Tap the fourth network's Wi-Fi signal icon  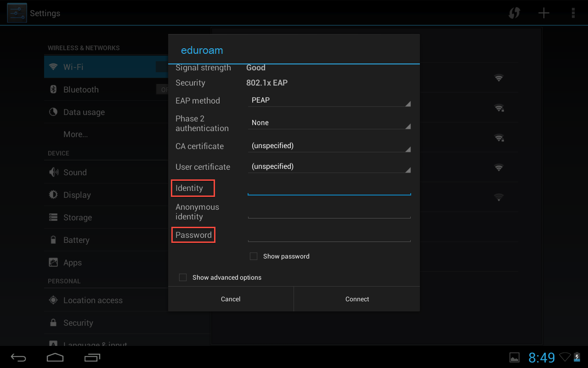pyautogui.click(x=499, y=167)
